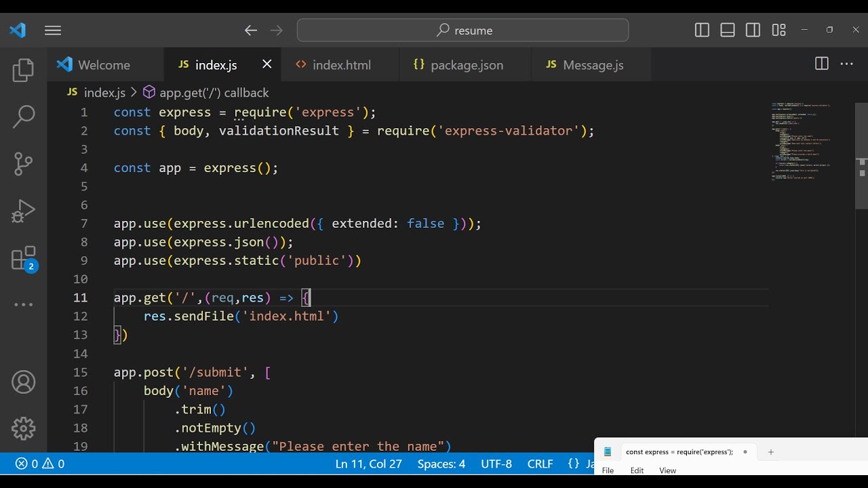Open the Customize Layout options
This screenshot has height=488, width=868.
tap(778, 30)
